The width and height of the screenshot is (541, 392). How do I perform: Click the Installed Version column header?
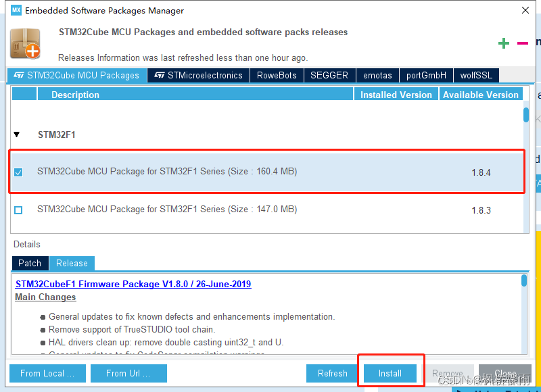[396, 94]
